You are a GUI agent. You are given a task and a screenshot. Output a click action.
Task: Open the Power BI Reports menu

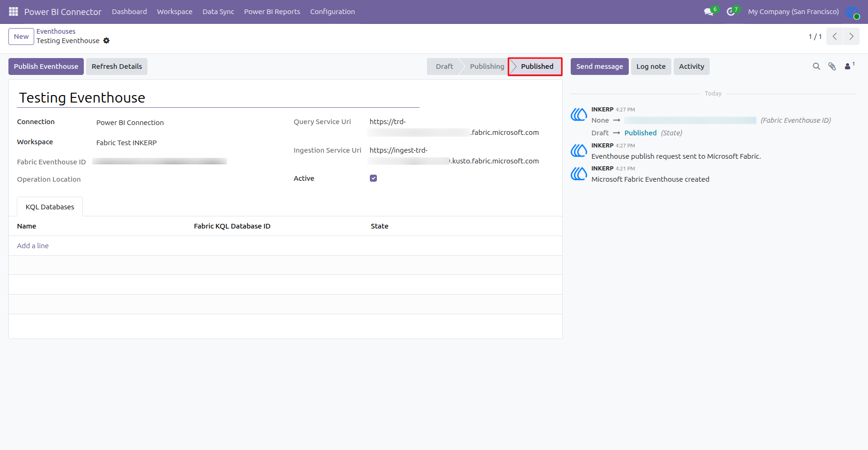pos(272,12)
